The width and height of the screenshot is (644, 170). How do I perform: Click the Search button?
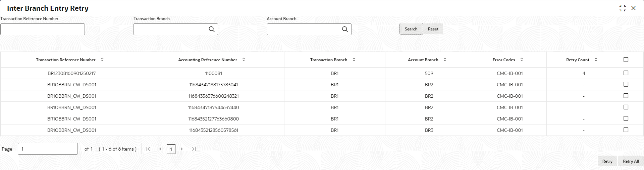point(411,29)
